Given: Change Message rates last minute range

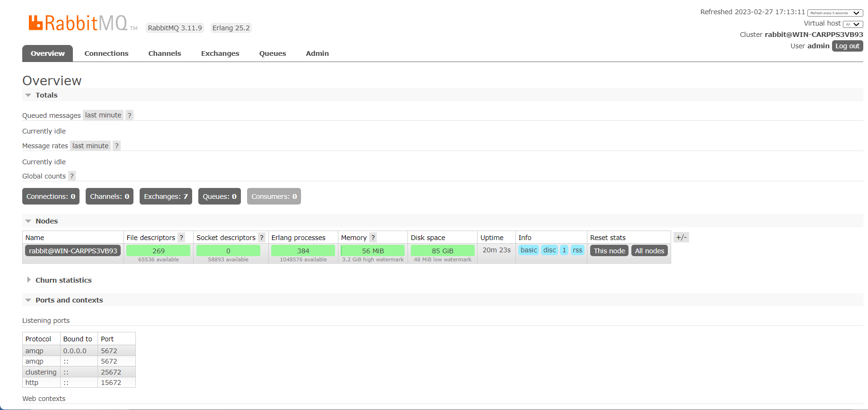Looking at the screenshot, I should pos(90,146).
